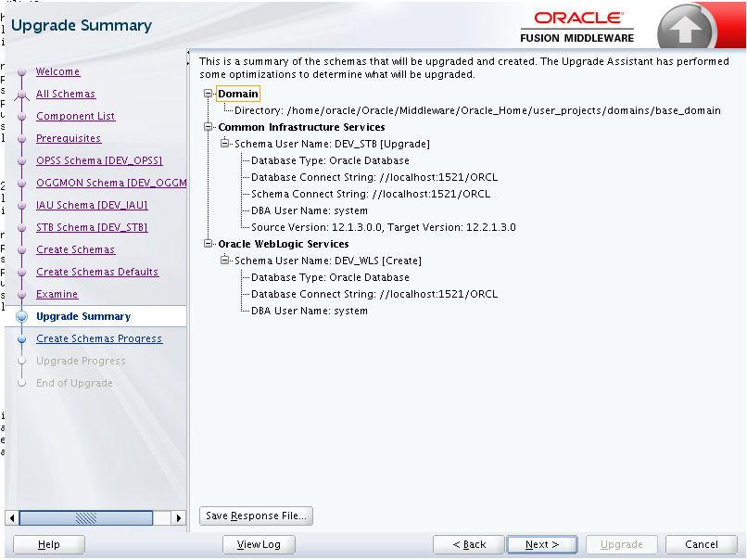Collapse the Common Infrastructure Services node
The width and height of the screenshot is (747, 560).
click(x=208, y=127)
